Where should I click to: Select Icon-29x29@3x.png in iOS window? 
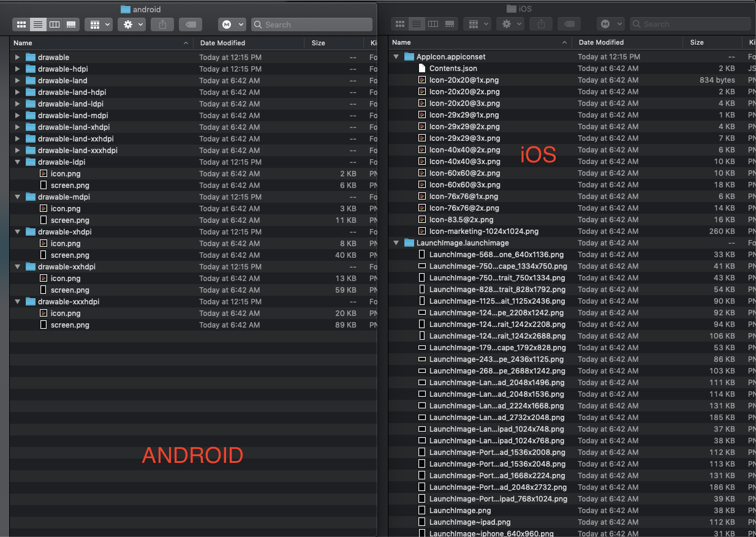click(464, 138)
